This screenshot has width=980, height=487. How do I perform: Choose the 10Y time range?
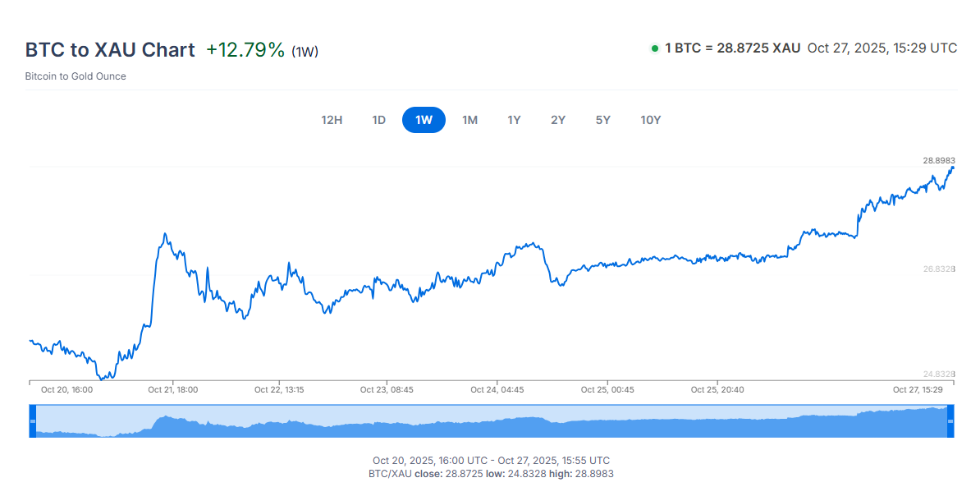pos(651,120)
